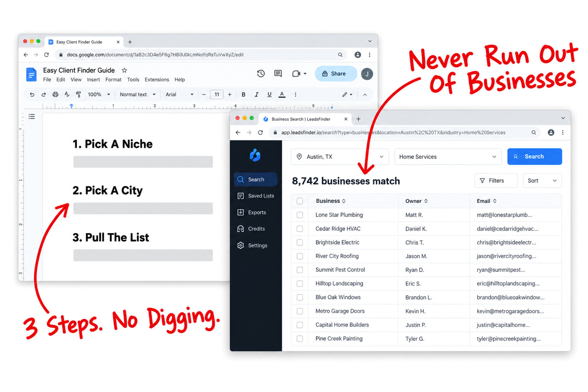Open the Arial font dropdown

coord(179,95)
